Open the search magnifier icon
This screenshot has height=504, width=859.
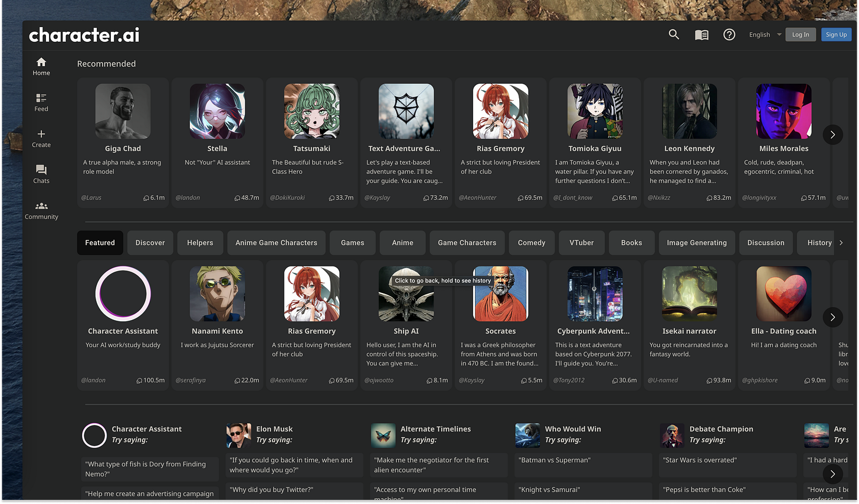point(674,35)
